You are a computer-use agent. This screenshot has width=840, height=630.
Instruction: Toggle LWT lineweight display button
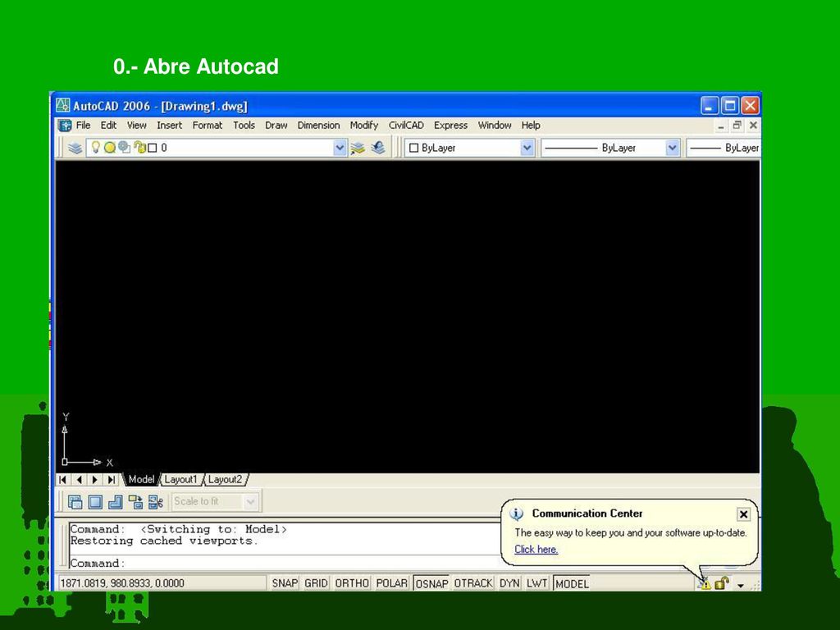[x=536, y=583]
